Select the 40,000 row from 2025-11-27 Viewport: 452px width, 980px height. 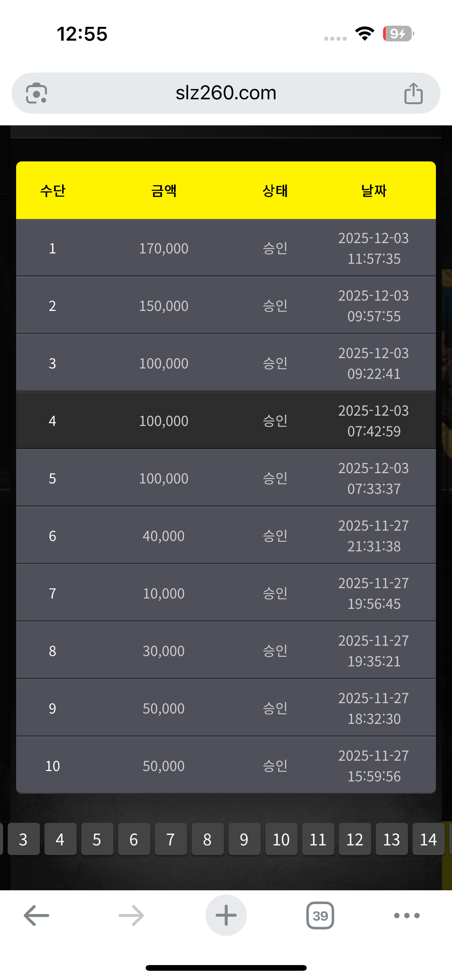click(226, 536)
